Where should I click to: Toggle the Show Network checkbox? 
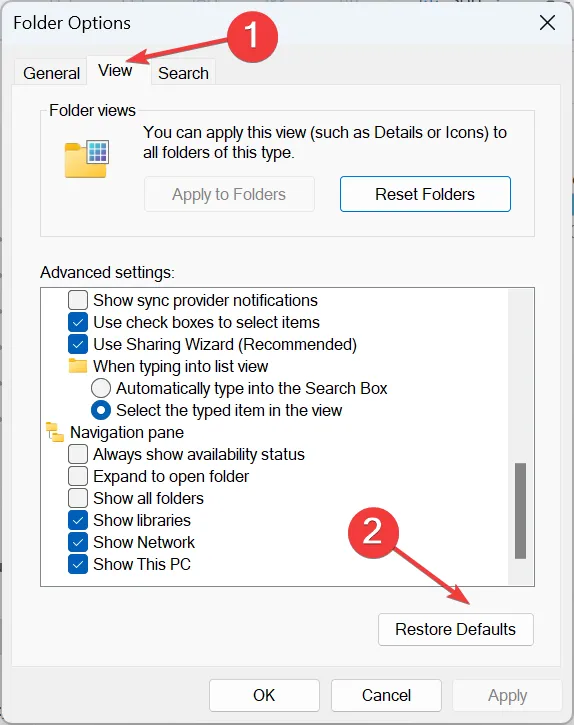(x=78, y=542)
